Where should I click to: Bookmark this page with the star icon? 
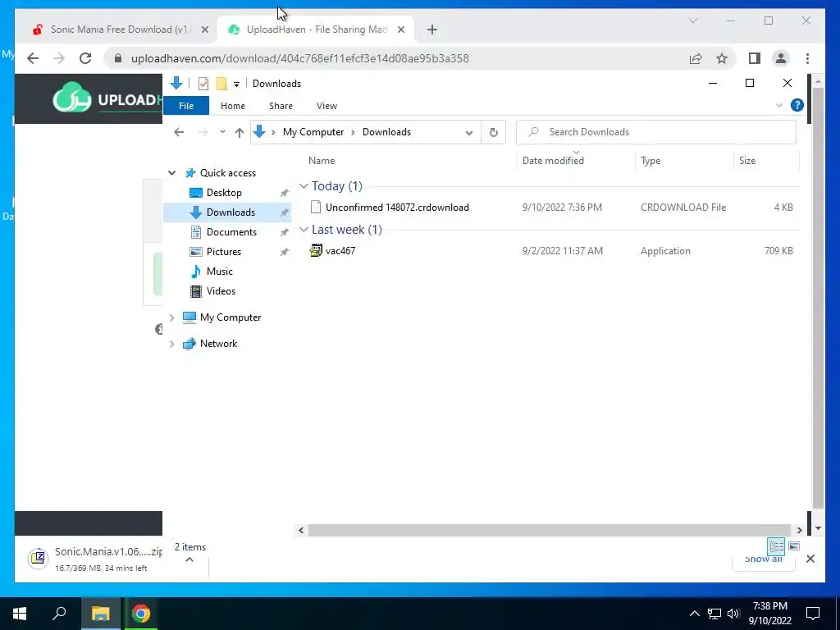(x=722, y=58)
